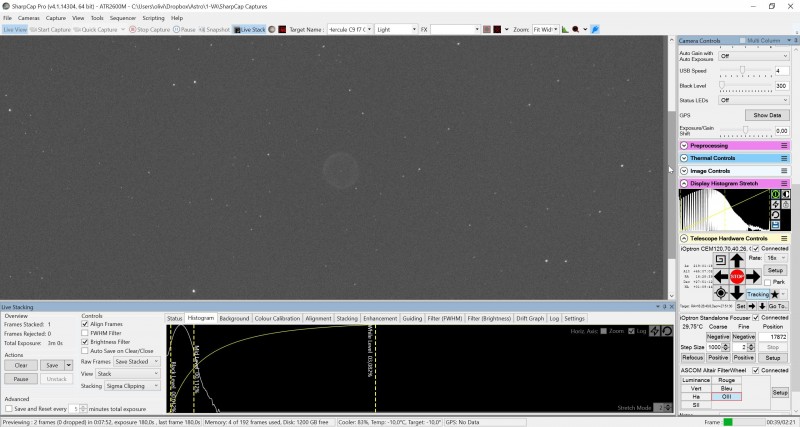Image resolution: width=800 pixels, height=427 pixels.
Task: Slew the telescope left with the left arrow
Action: pyautogui.click(x=720, y=277)
